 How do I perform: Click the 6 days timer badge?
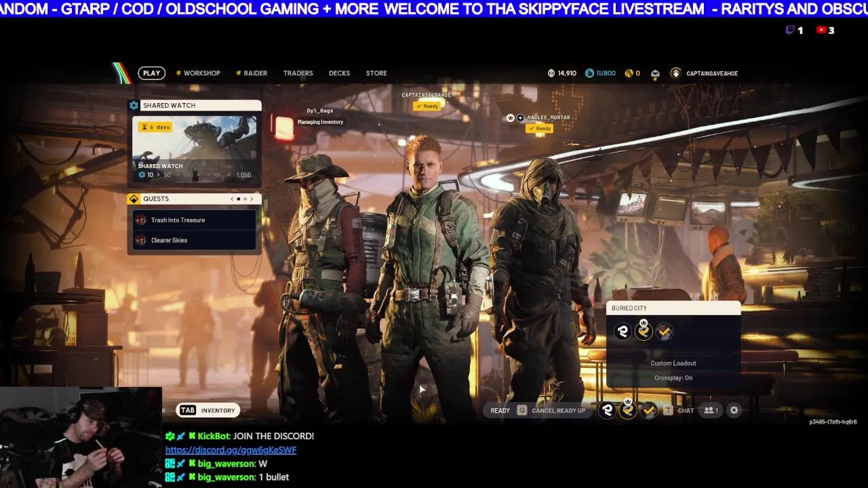click(x=156, y=127)
